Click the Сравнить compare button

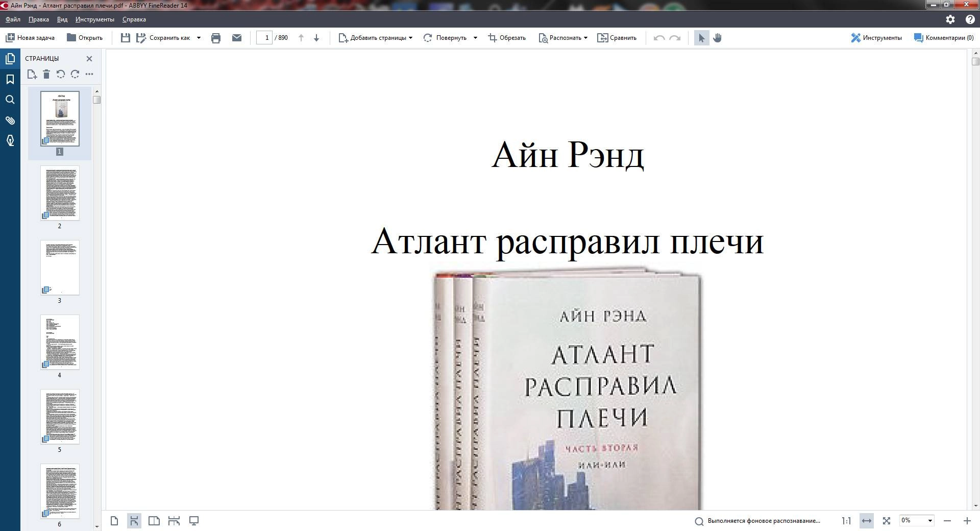[x=617, y=38]
